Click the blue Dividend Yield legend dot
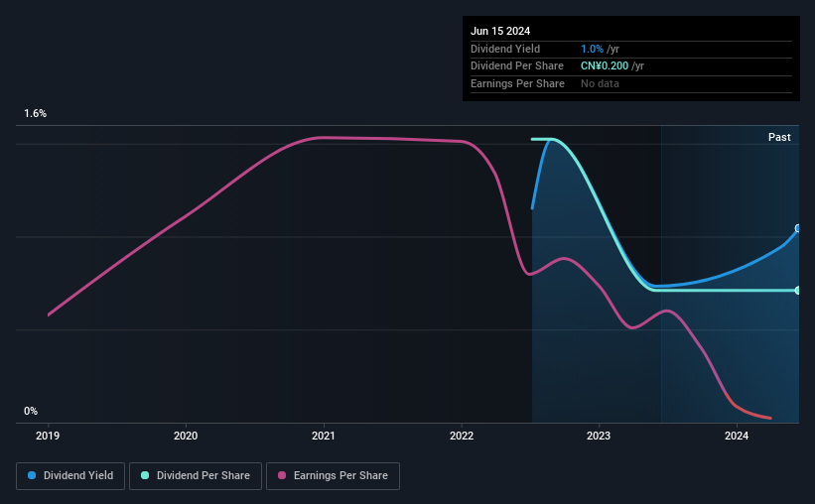Screen dimensions: 815x504 click(32, 475)
